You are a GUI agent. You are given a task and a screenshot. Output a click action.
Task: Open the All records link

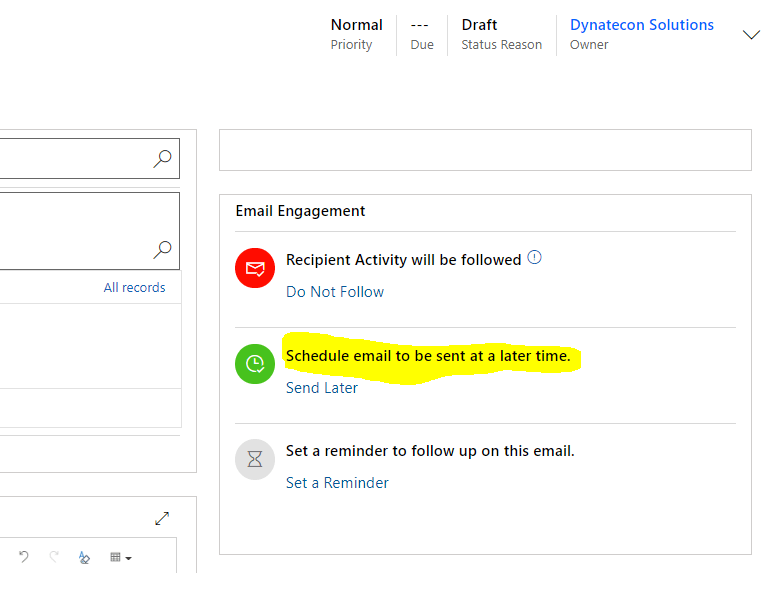pyautogui.click(x=134, y=288)
